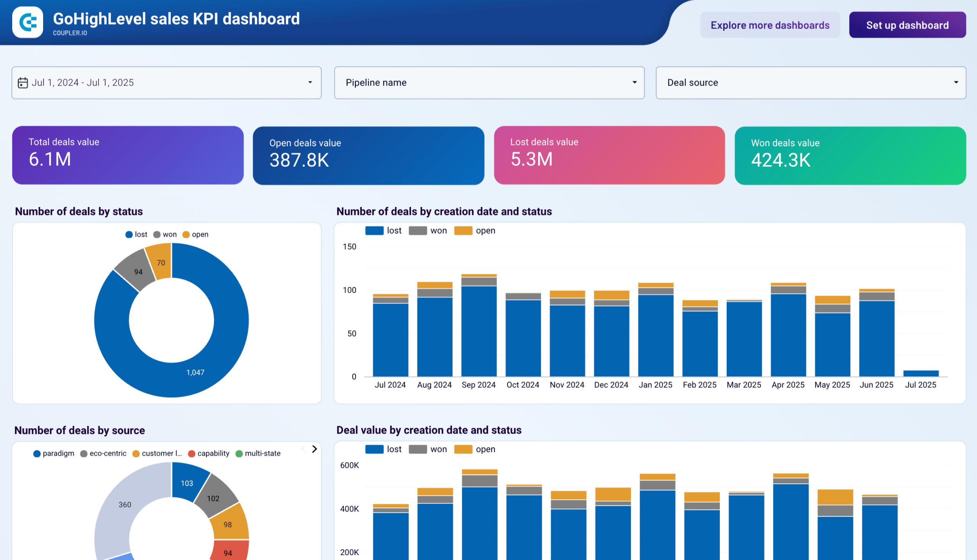Toggle the won series in creation-date chart legend

[428, 230]
